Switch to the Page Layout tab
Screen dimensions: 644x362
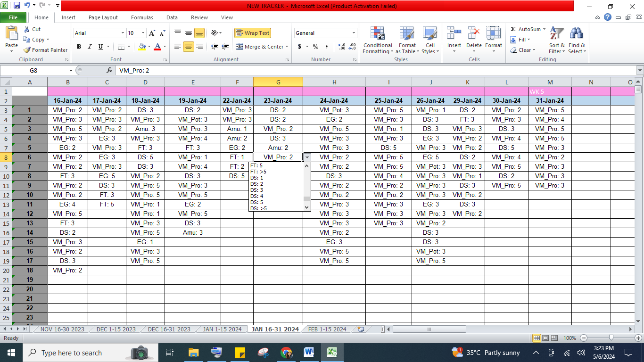tap(103, 17)
